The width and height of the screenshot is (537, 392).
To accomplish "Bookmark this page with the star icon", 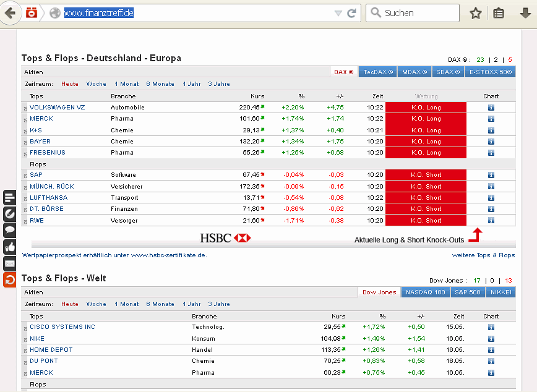I will coord(475,14).
